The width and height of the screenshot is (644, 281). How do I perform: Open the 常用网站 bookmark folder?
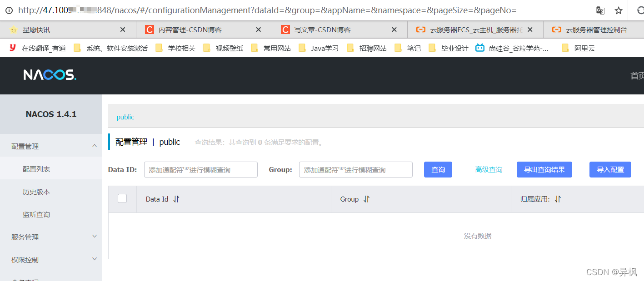(270, 48)
